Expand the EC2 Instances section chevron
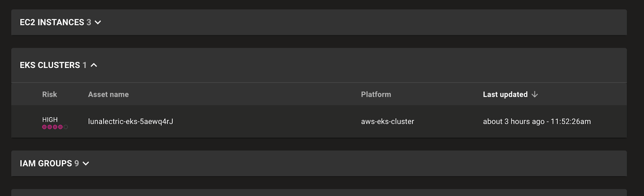This screenshot has height=196, width=644. point(98,23)
